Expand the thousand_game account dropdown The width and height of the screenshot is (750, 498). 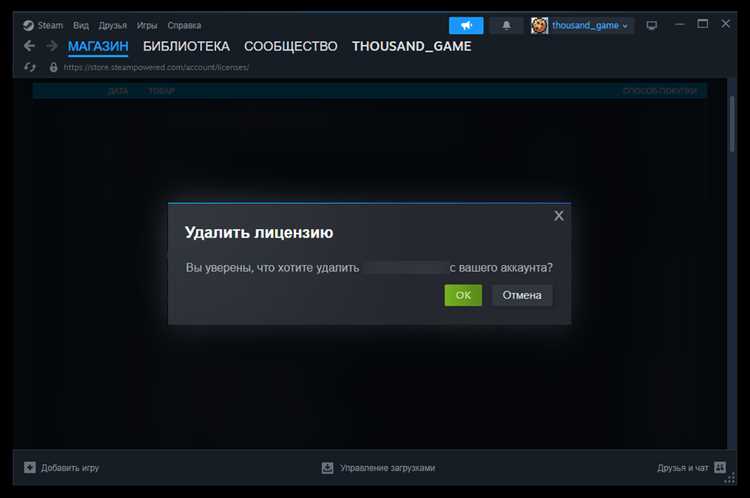coord(590,25)
